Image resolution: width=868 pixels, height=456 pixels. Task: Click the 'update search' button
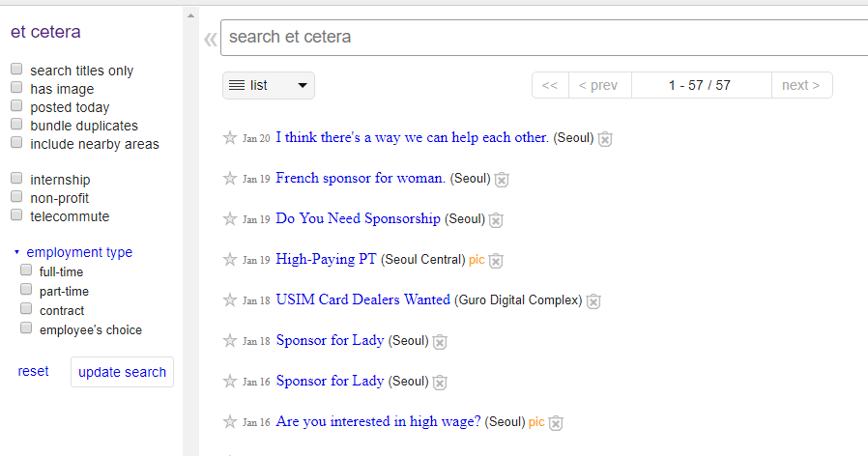pyautogui.click(x=122, y=372)
